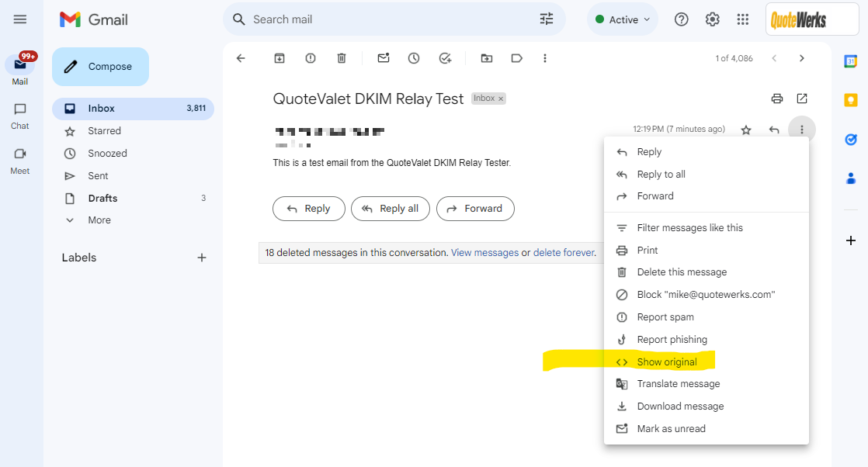
Task: Create a new label with plus icon
Action: coord(202,258)
